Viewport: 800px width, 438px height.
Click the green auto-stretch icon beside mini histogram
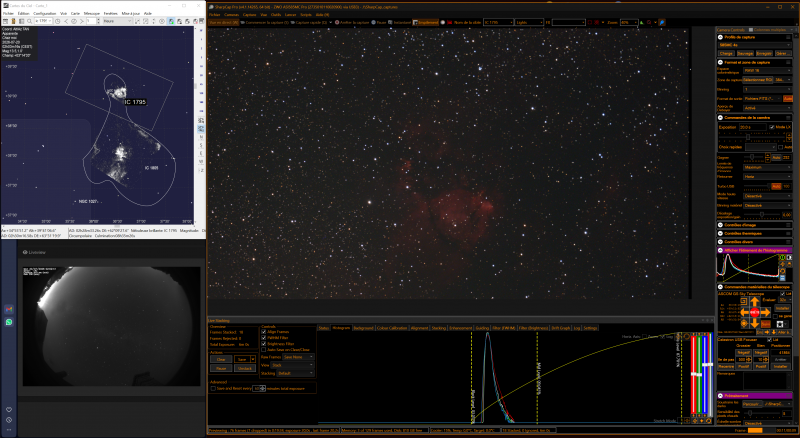click(x=782, y=257)
